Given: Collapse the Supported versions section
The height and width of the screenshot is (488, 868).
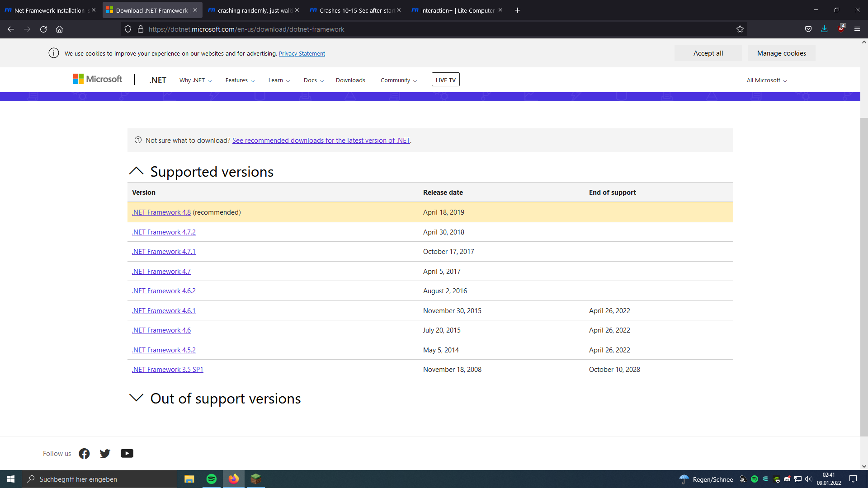Looking at the screenshot, I should click(x=136, y=171).
